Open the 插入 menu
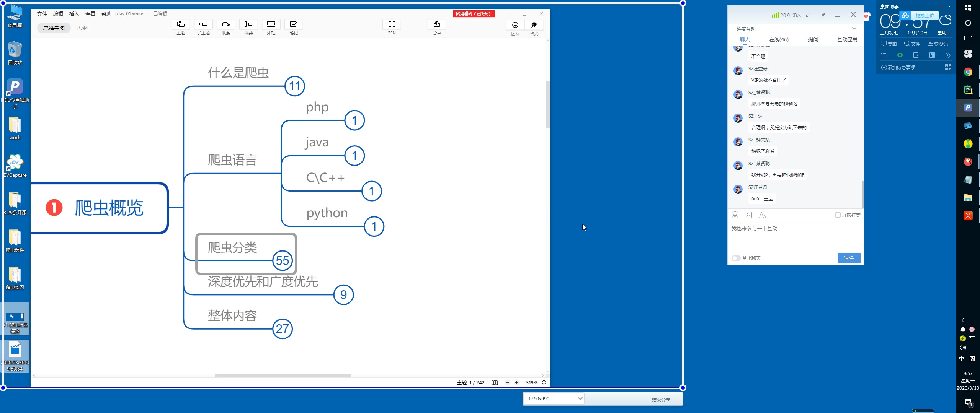 click(x=74, y=14)
